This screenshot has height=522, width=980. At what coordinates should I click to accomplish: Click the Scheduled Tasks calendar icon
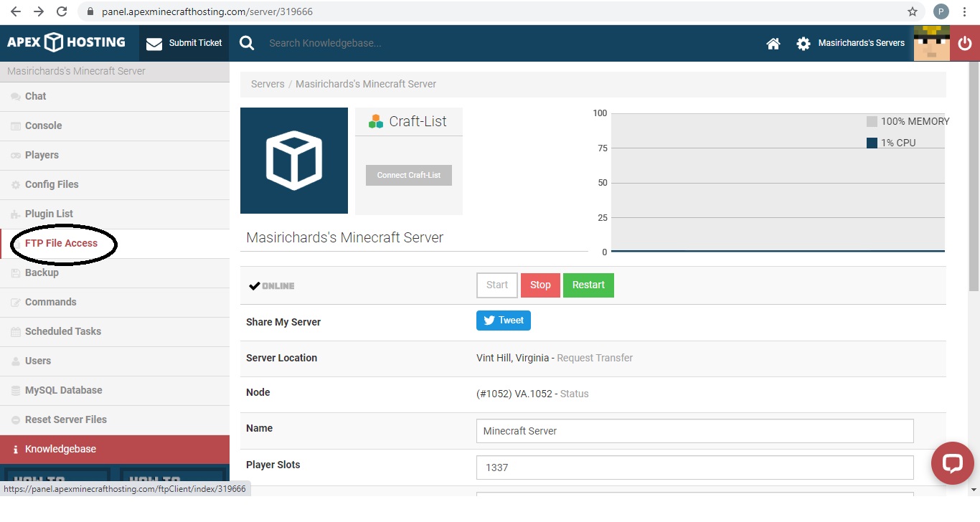point(16,332)
